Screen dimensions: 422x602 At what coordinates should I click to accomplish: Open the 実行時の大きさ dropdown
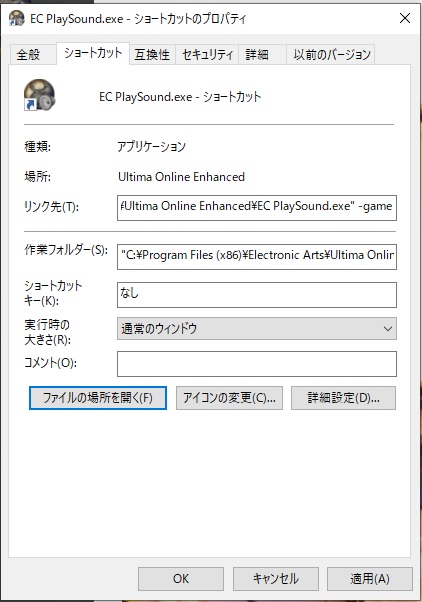point(257,329)
